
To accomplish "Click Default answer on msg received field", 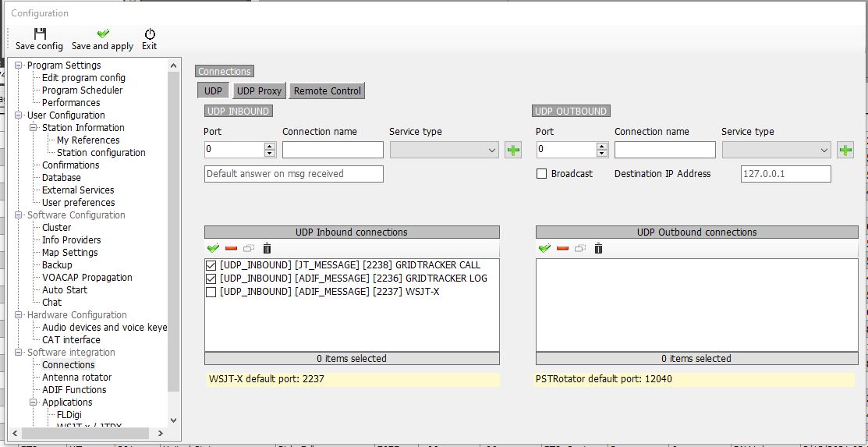I will (294, 174).
